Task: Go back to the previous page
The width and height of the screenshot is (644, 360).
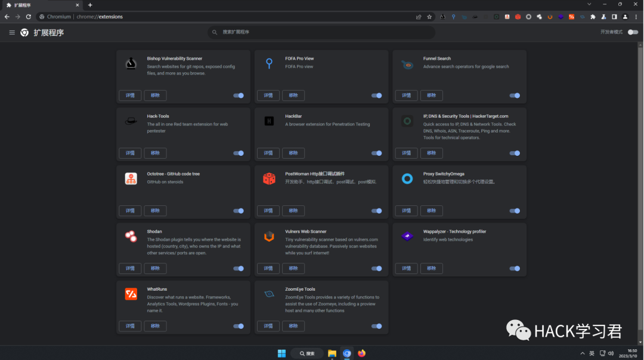Action: [7, 17]
